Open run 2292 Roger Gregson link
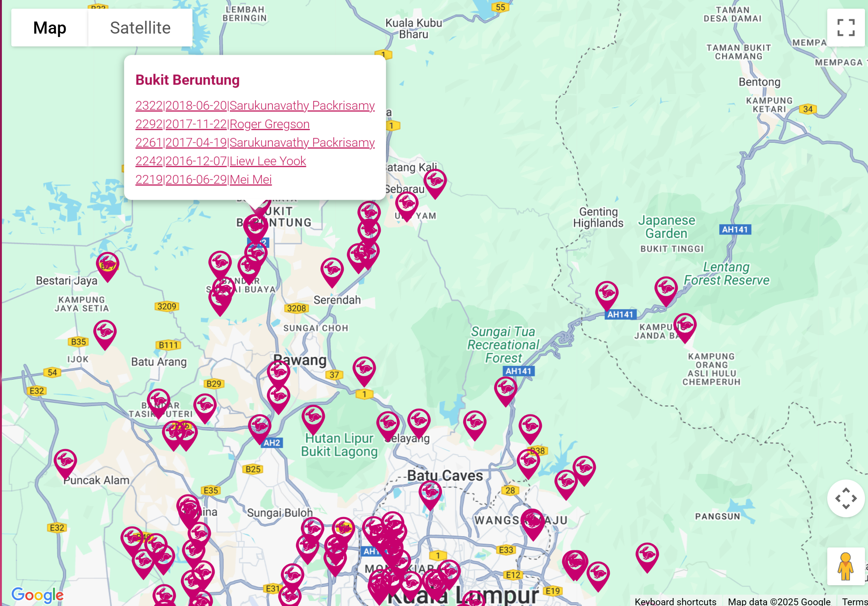This screenshot has width=868, height=606. click(x=222, y=124)
